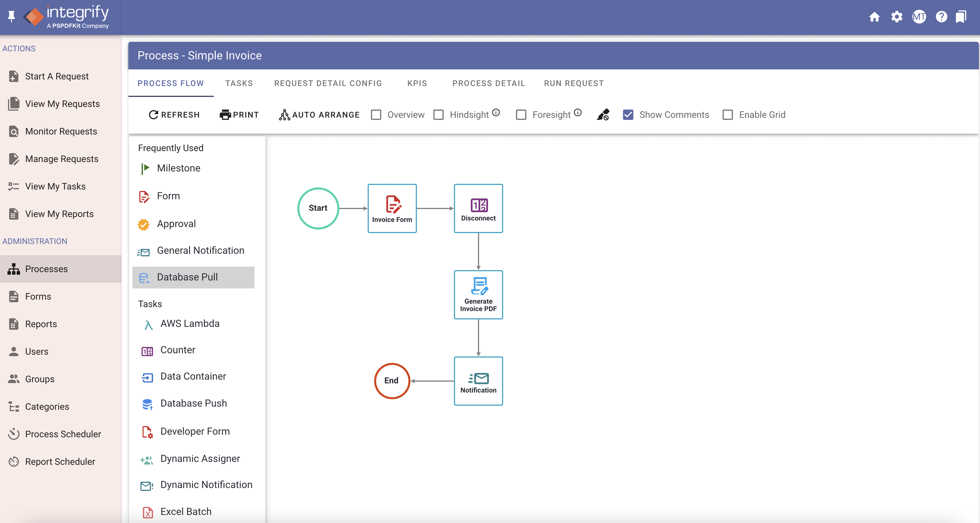The image size is (980, 523).
Task: Select the Form task icon
Action: (x=144, y=196)
